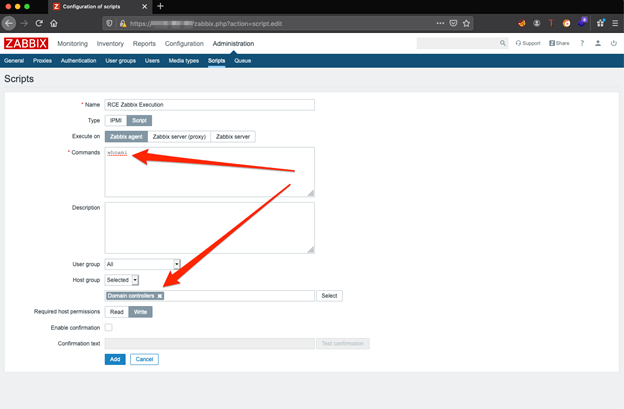Open the Inventory menu
Image resolution: width=624 pixels, height=409 pixels.
(110, 43)
